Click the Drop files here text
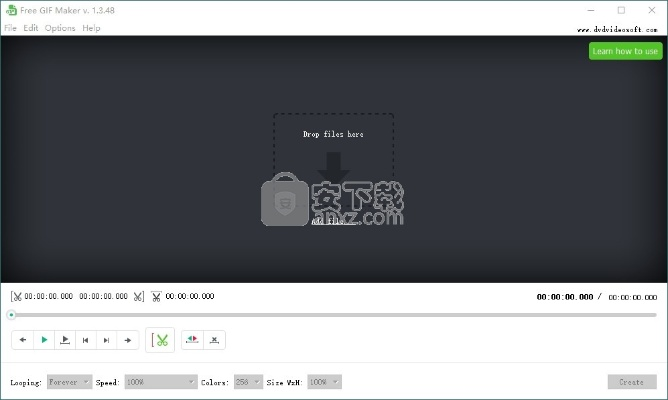 (333, 134)
